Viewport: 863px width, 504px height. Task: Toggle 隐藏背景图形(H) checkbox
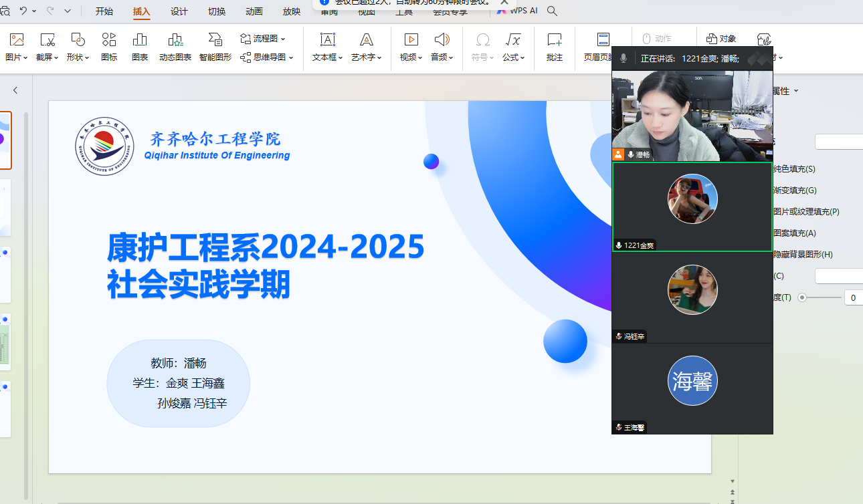pos(803,255)
